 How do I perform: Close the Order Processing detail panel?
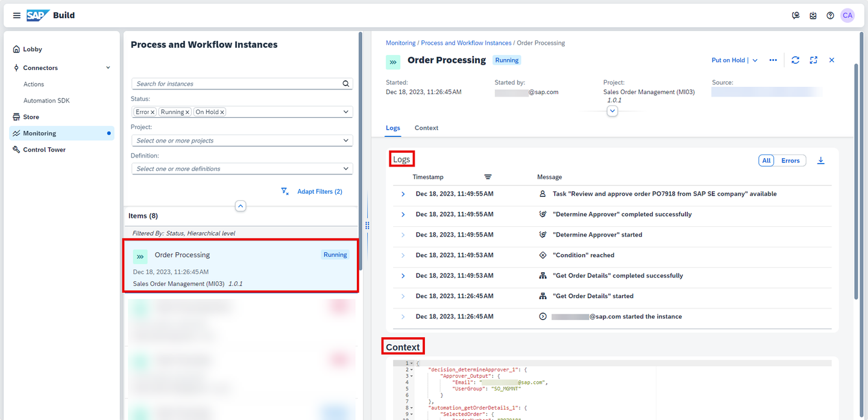(x=832, y=60)
